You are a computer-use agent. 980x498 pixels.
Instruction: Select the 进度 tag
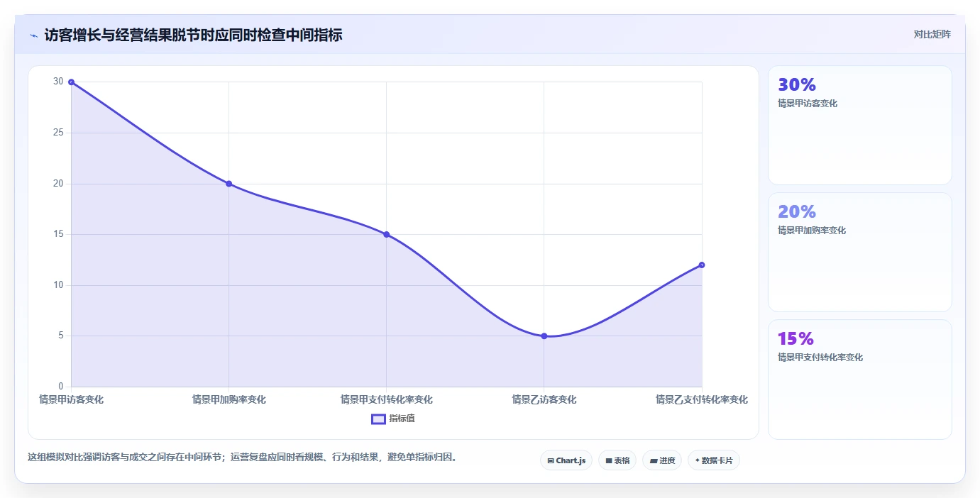(x=662, y=460)
